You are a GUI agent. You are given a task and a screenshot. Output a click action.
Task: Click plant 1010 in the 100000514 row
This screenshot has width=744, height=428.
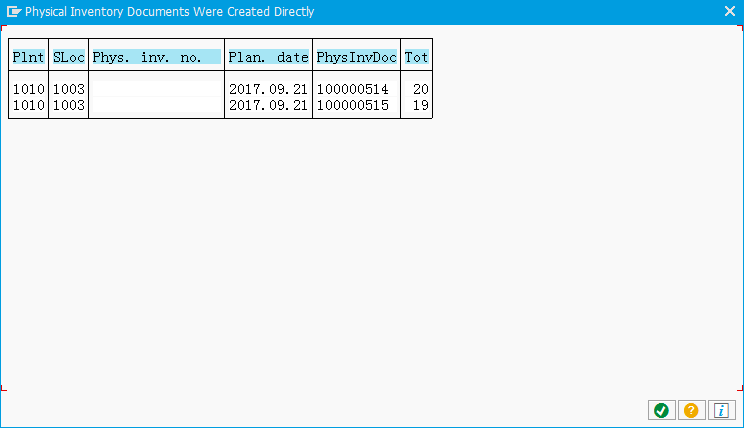click(28, 89)
